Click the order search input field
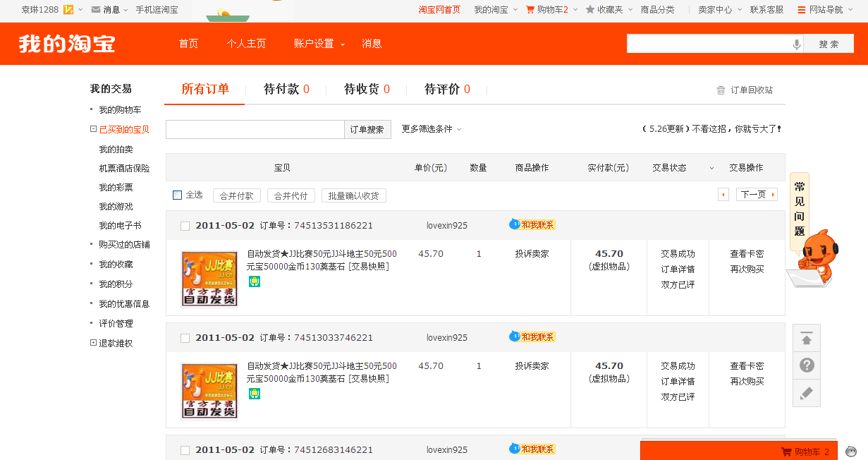Screen dimensions: 868x460 click(x=255, y=130)
